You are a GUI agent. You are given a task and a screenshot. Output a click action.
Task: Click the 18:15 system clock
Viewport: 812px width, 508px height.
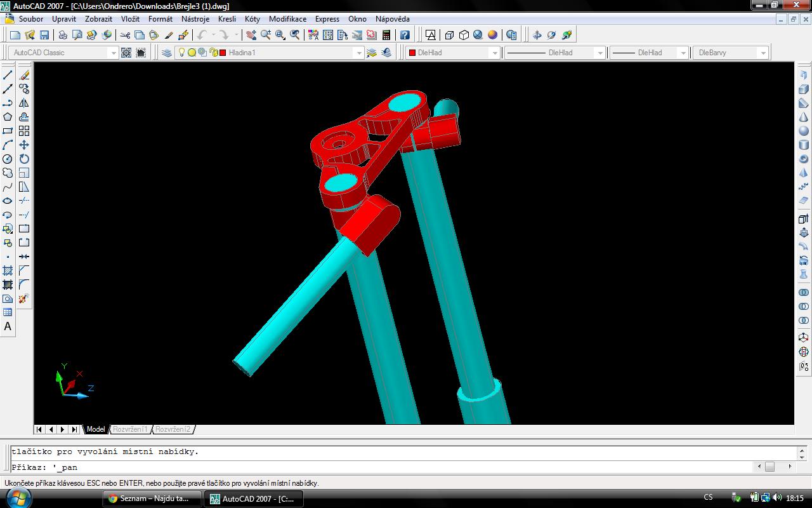(x=794, y=498)
